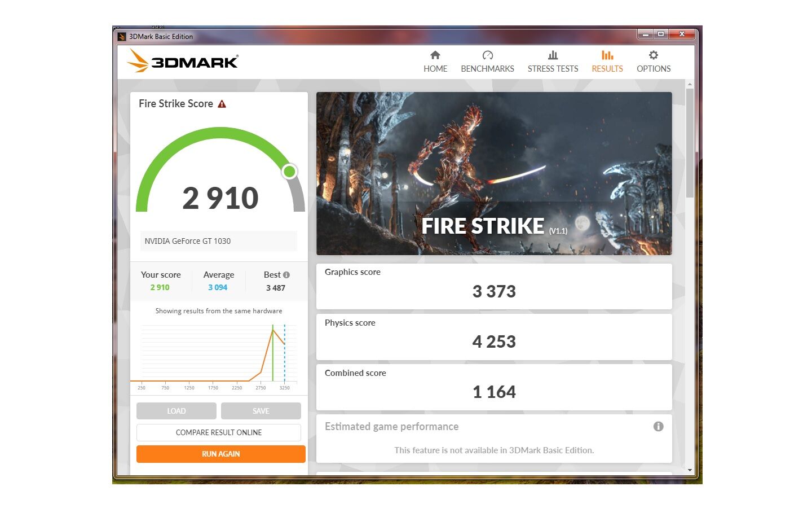Click the green score gauge knob
The image size is (812, 508).
(289, 171)
